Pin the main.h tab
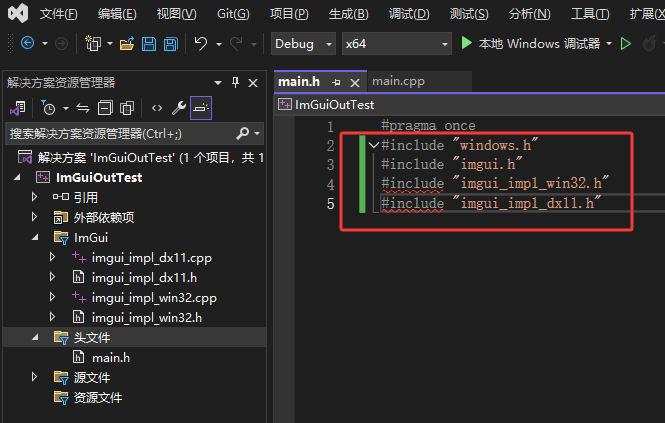 tap(336, 82)
